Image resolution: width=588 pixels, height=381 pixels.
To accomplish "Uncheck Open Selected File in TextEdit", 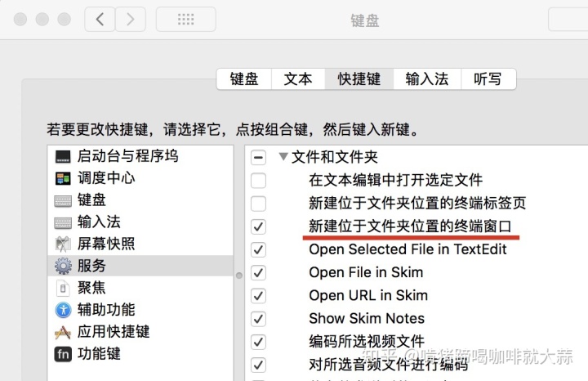I will click(x=258, y=249).
